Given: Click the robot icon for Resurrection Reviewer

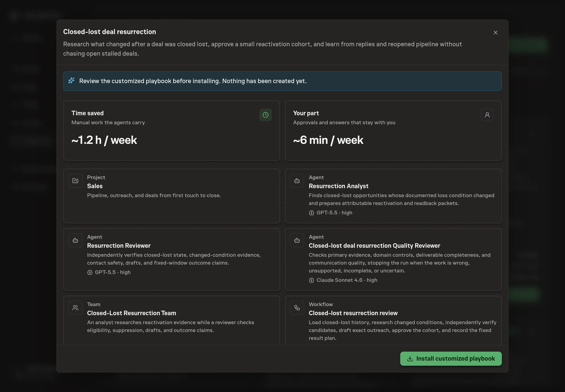Looking at the screenshot, I should 75,240.
